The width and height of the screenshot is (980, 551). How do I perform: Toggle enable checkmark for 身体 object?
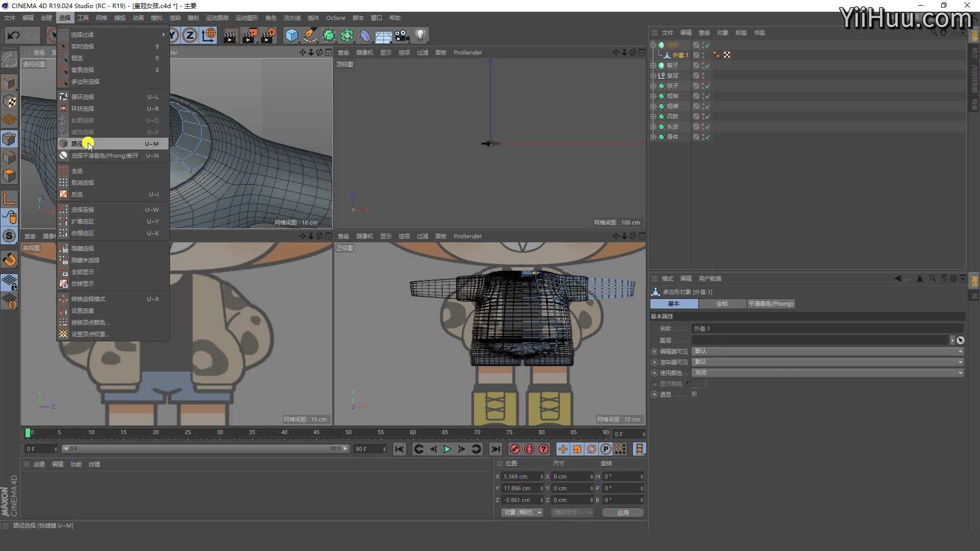pos(708,137)
